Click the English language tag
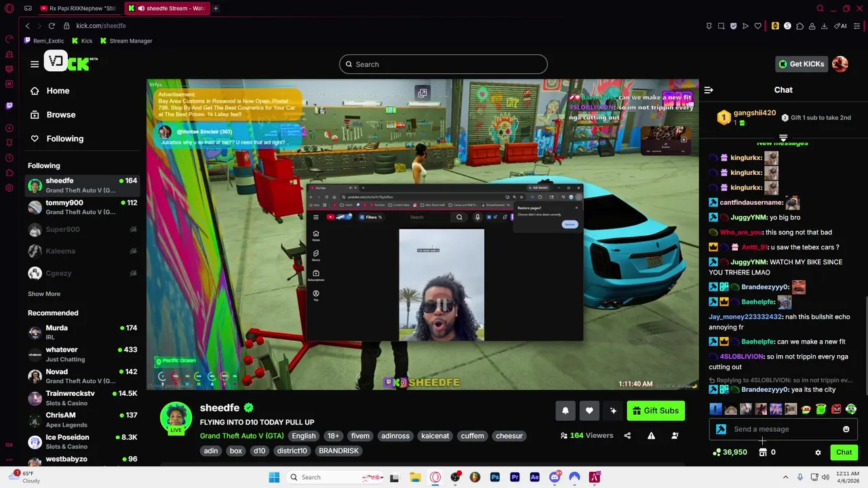The height and width of the screenshot is (488, 868). (304, 436)
